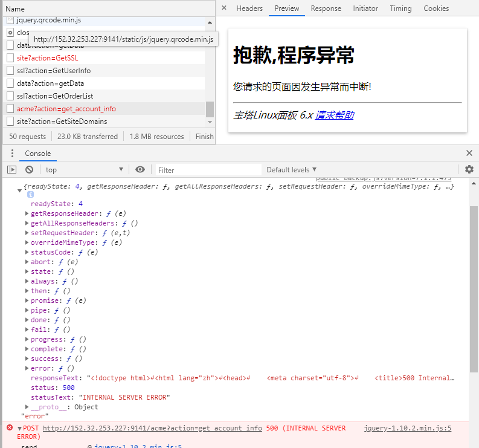
Task: Click the checkbox icon beside ssl?action=GetOrderList
Action: coord(10,96)
